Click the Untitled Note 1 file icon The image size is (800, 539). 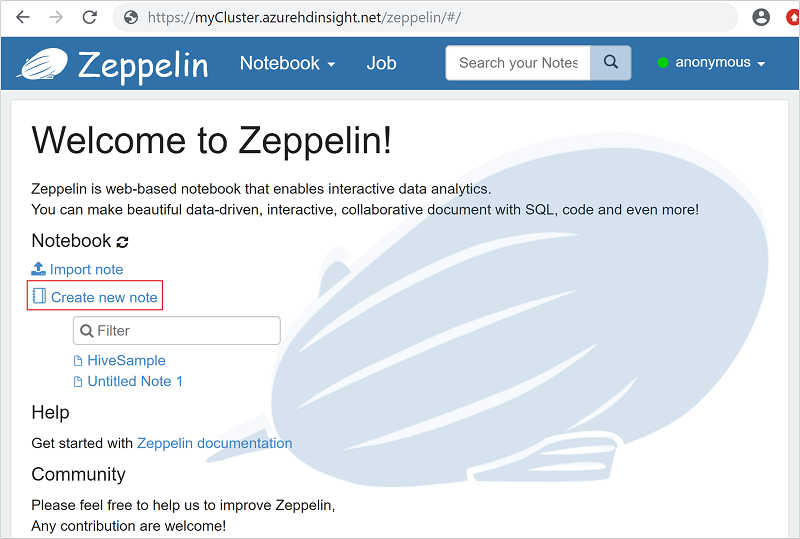(78, 382)
